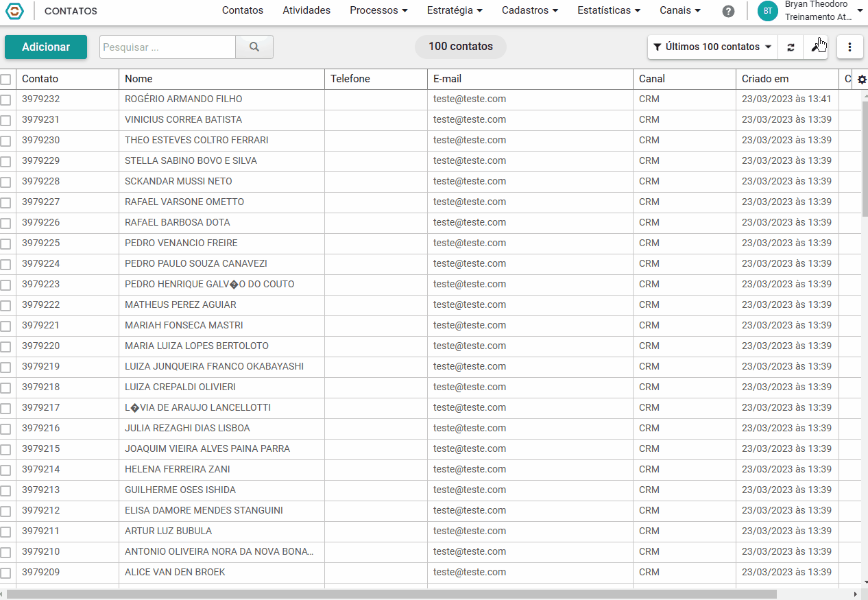Image resolution: width=868 pixels, height=600 pixels.
Task: Sort by the Nome column header
Action: coord(222,79)
